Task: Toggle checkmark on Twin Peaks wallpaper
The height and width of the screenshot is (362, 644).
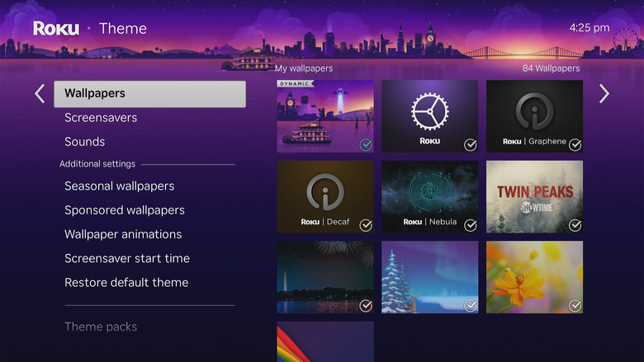Action: pyautogui.click(x=575, y=225)
